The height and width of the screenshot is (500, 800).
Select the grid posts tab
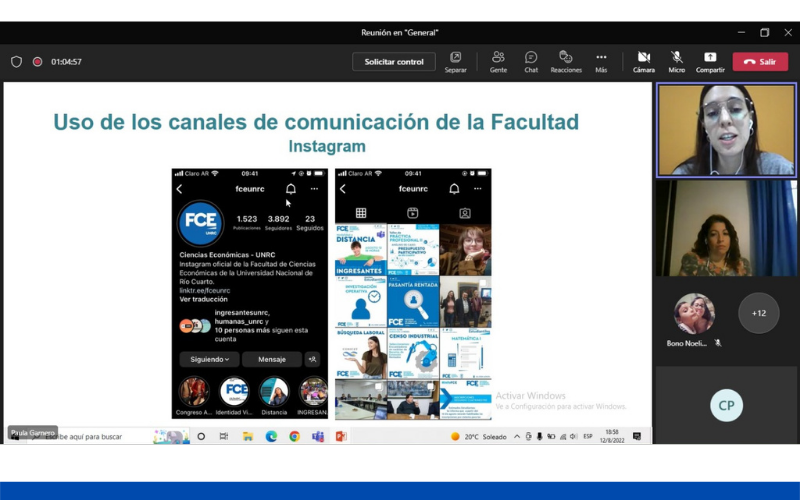coord(361,213)
